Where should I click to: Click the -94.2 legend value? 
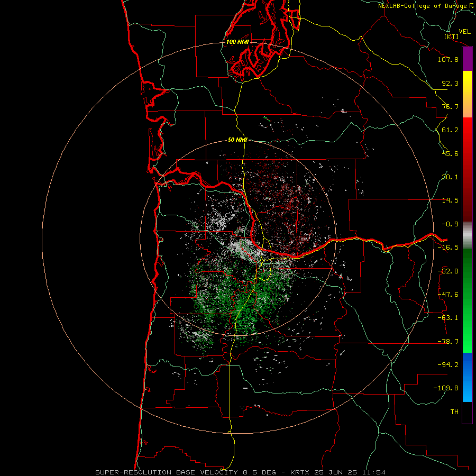pos(448,365)
